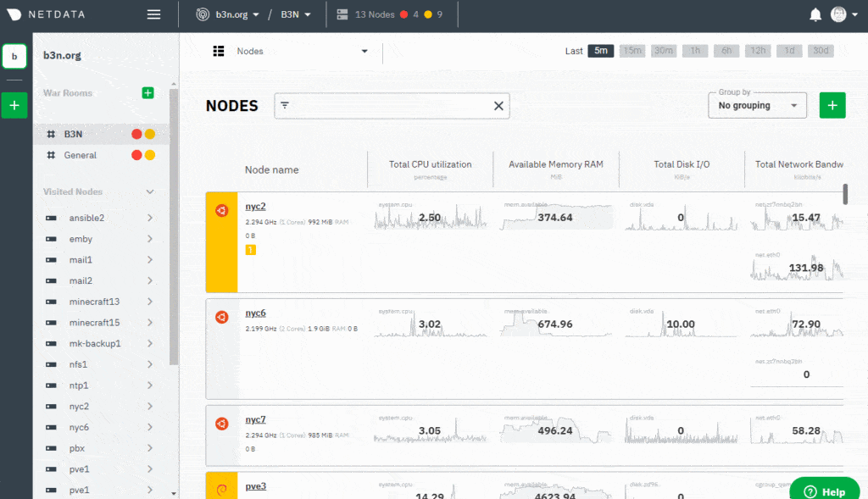
Task: Collapse the Visited Nodes section
Action: pos(150,191)
